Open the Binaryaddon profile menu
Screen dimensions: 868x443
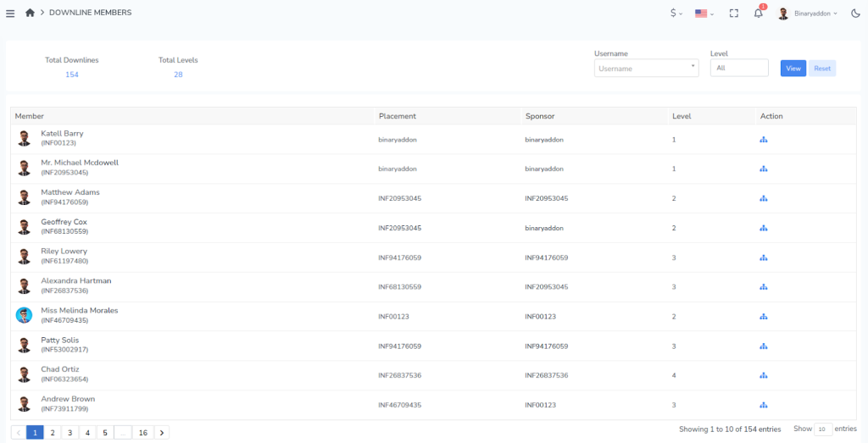pyautogui.click(x=808, y=14)
